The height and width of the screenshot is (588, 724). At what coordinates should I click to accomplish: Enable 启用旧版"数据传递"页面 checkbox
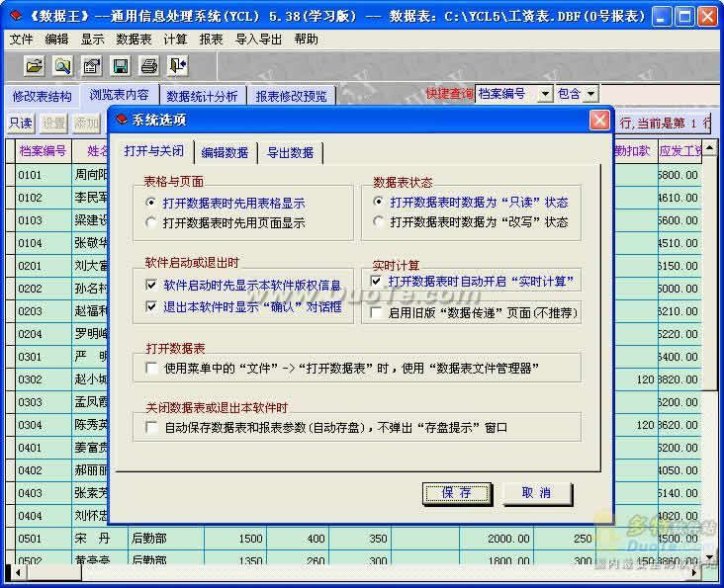378,313
